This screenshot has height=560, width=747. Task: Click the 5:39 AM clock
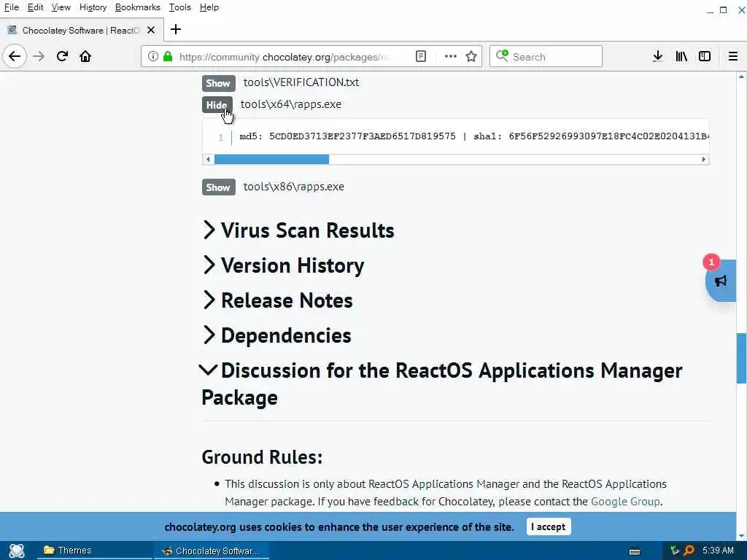718,551
